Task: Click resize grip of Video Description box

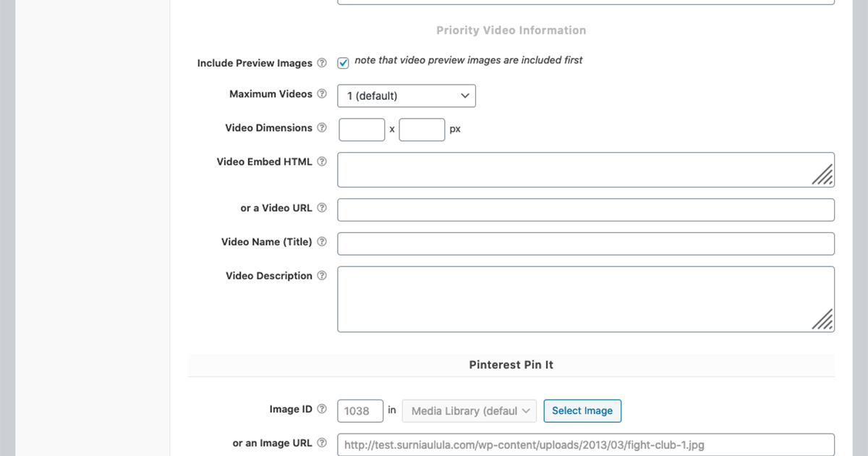Action: point(822,319)
